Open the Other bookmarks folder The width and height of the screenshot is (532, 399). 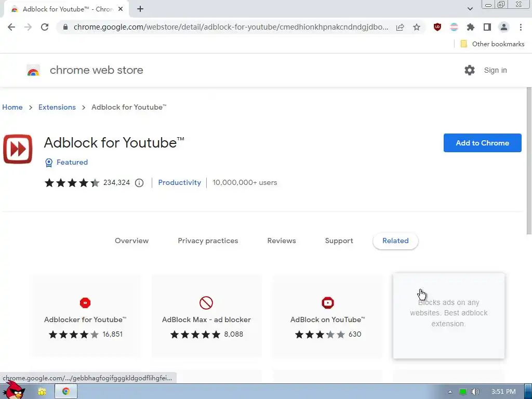pyautogui.click(x=493, y=44)
